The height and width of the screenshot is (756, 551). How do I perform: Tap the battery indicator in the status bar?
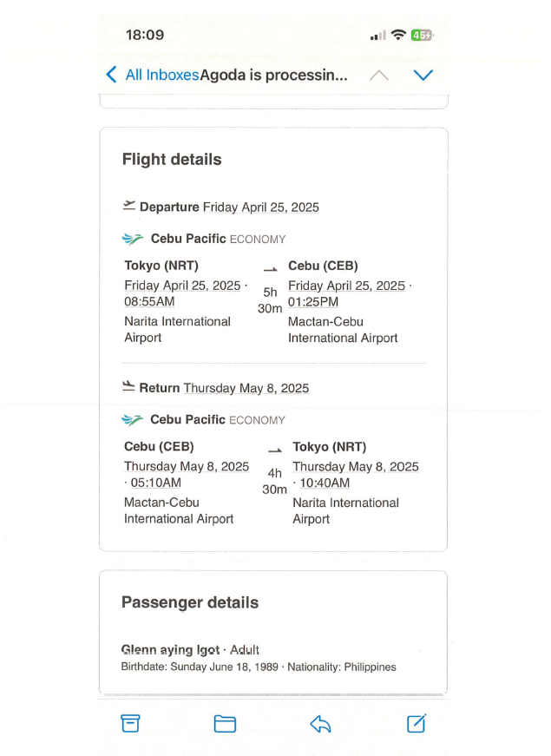(x=422, y=36)
